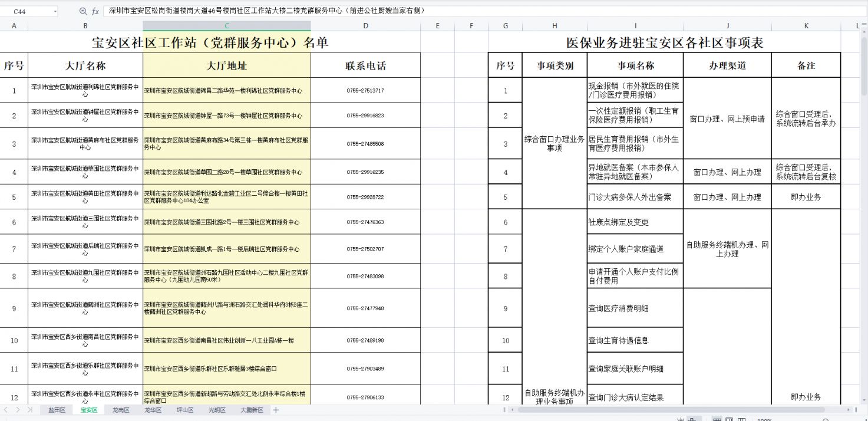Switch to the 盐田区 sheet tab
The image size is (868, 421).
tap(57, 410)
